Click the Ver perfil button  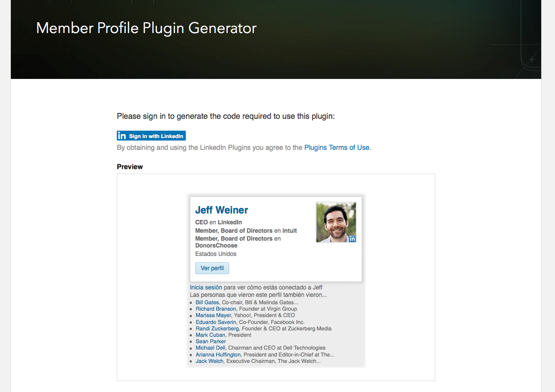212,268
